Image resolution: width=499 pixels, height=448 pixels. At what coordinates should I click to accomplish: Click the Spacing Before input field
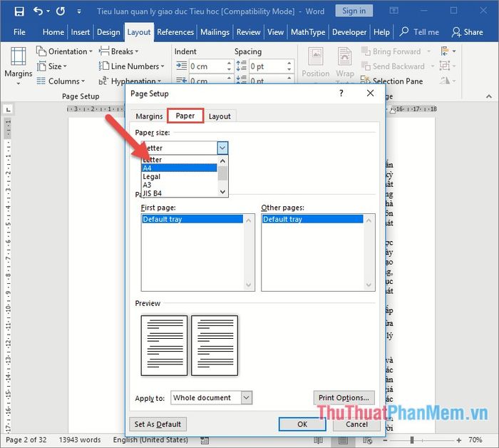pos(267,66)
